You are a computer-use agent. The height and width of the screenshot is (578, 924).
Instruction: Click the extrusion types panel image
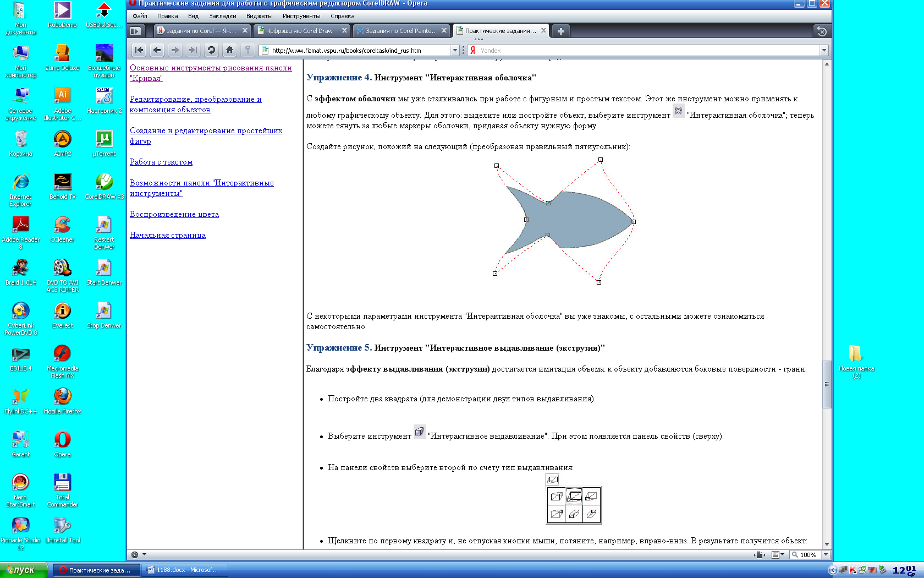(574, 499)
